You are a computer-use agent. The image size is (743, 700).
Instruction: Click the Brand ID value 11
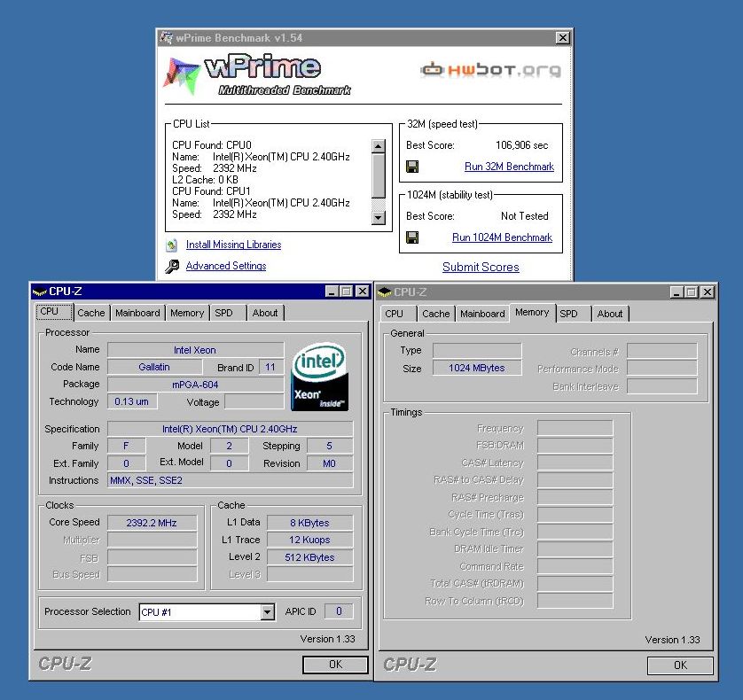point(270,367)
